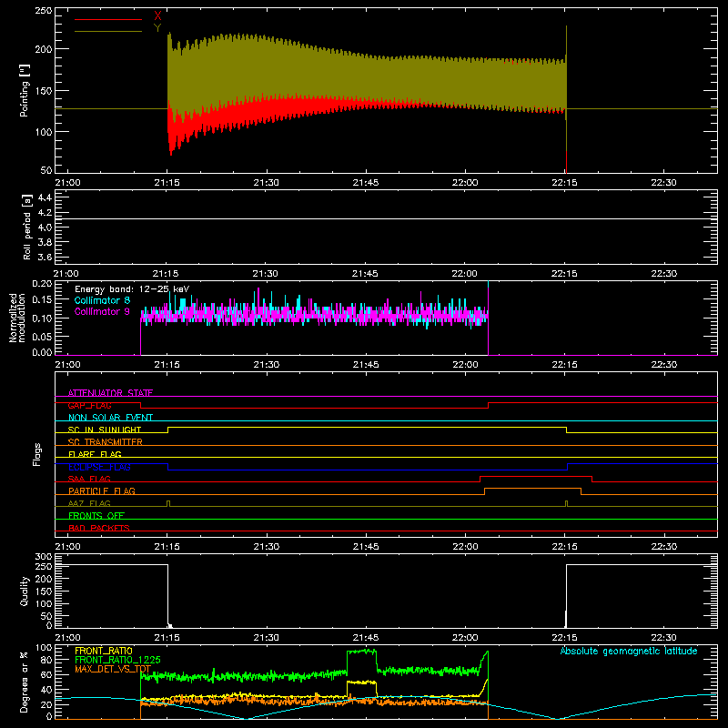Click the raised green FRONT_RATIO_1225 step near 21:45
Viewport: 728px width, 728px height.
361,652
